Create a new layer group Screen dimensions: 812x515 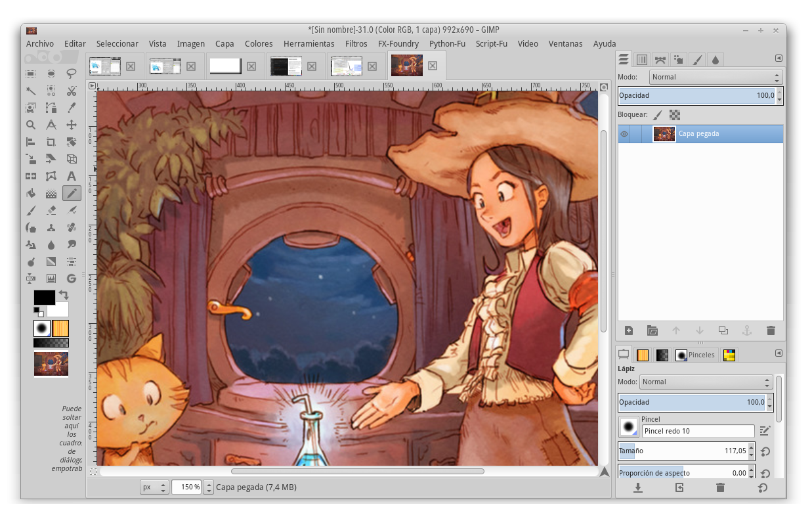pyautogui.click(x=652, y=330)
